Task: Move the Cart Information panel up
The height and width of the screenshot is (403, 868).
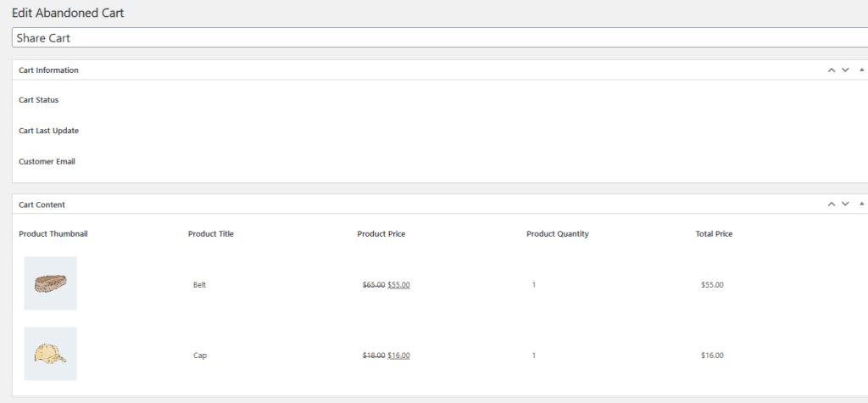Action: click(832, 70)
